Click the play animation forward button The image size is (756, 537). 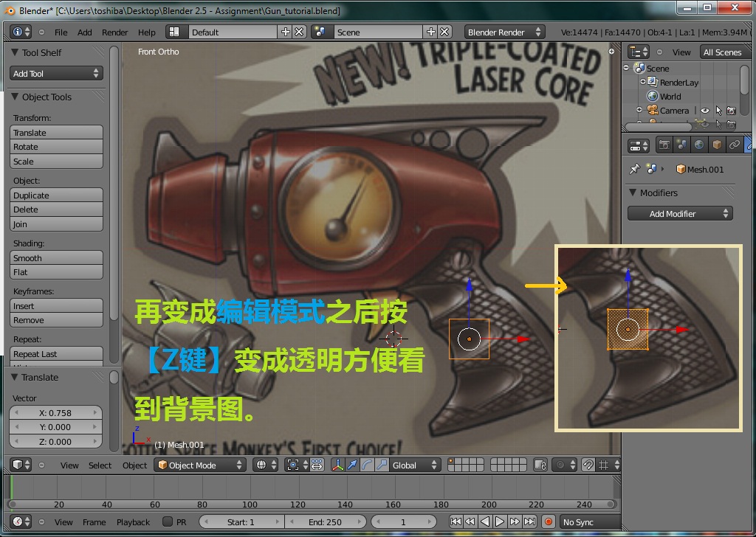click(500, 522)
